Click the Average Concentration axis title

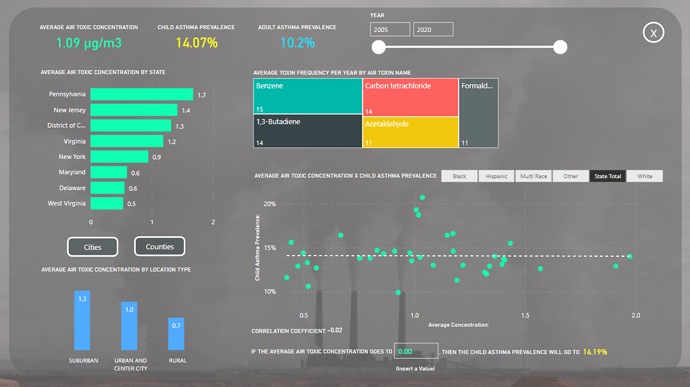459,325
